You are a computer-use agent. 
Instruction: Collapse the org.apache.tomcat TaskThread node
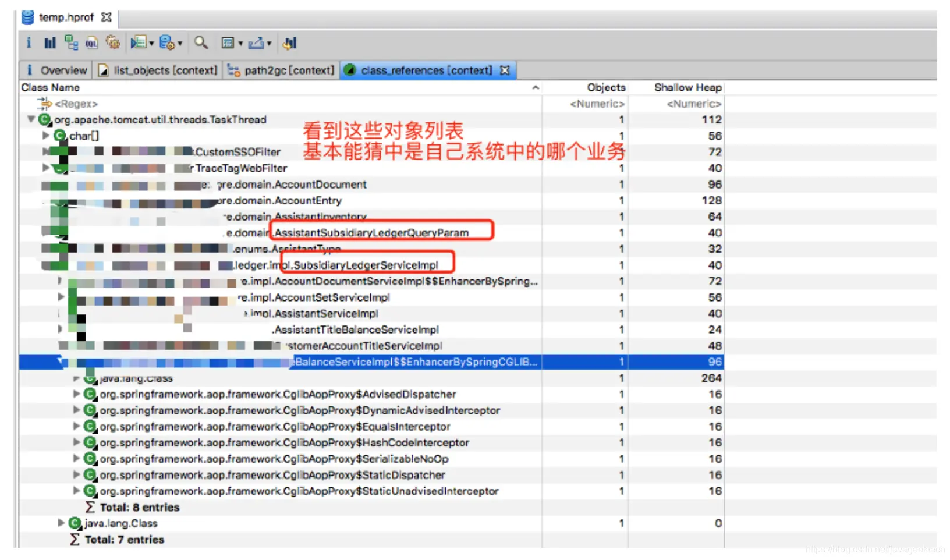(31, 119)
